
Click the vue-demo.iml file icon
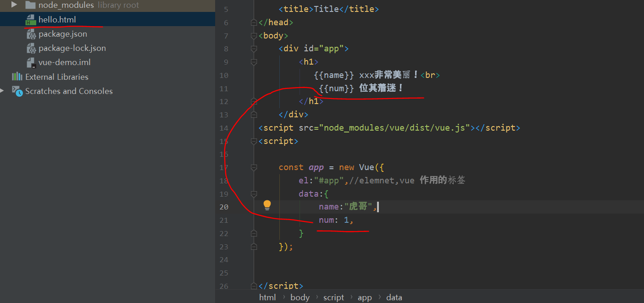(31, 62)
